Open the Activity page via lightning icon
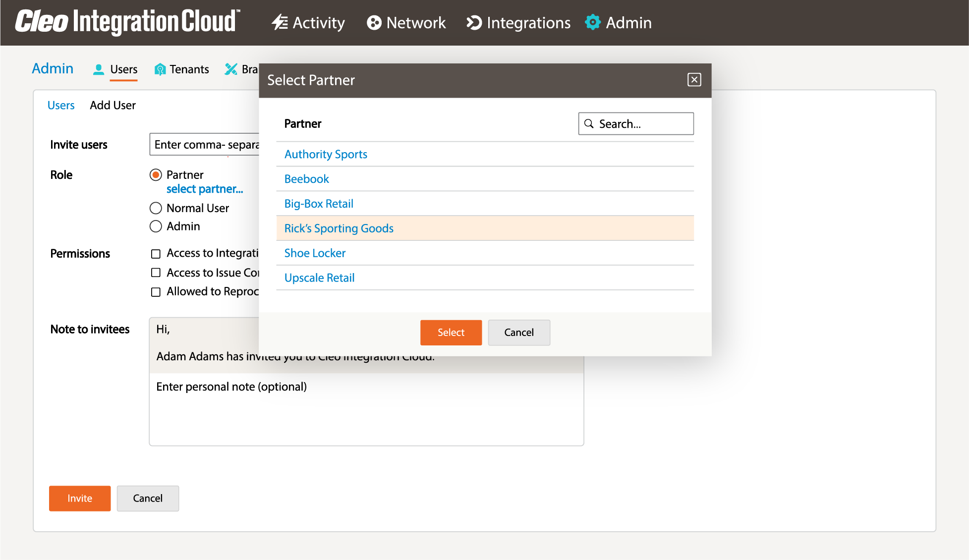 pyautogui.click(x=280, y=22)
